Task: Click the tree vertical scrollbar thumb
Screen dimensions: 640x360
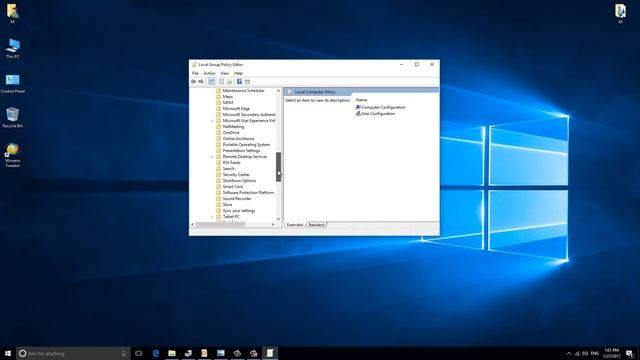Action: tap(279, 167)
